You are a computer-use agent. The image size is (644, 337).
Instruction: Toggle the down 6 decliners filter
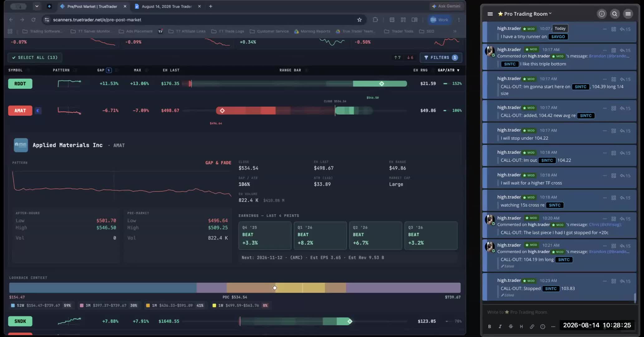[410, 57]
